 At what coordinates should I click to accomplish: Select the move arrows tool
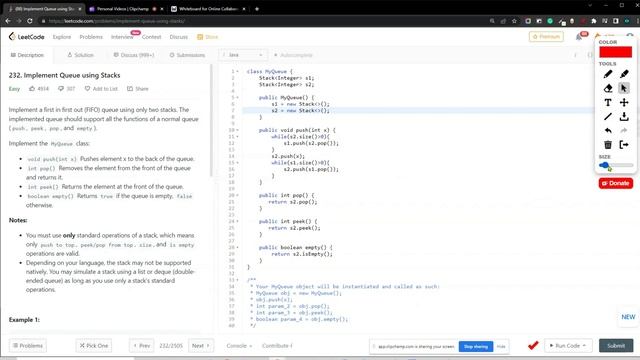[x=624, y=102]
